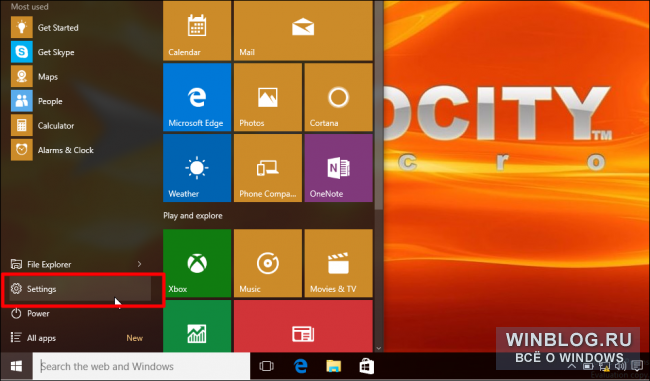The width and height of the screenshot is (650, 381).
Task: Click the Search the web and Windows box
Action: pos(141,366)
